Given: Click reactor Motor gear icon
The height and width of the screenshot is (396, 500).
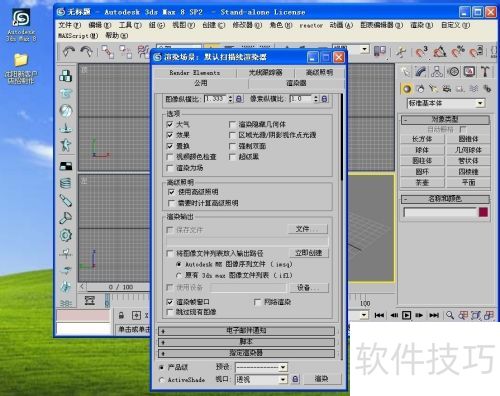Looking at the screenshot, I should (66, 235).
